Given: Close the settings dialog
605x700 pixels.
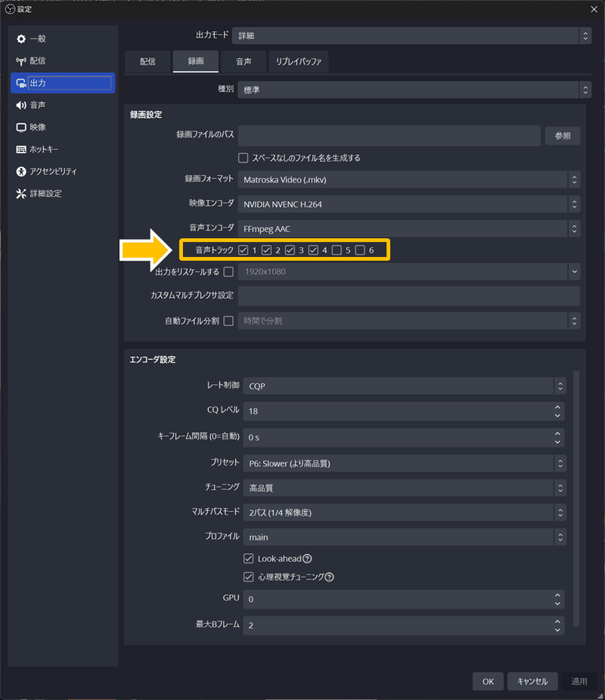Looking at the screenshot, I should point(594,9).
